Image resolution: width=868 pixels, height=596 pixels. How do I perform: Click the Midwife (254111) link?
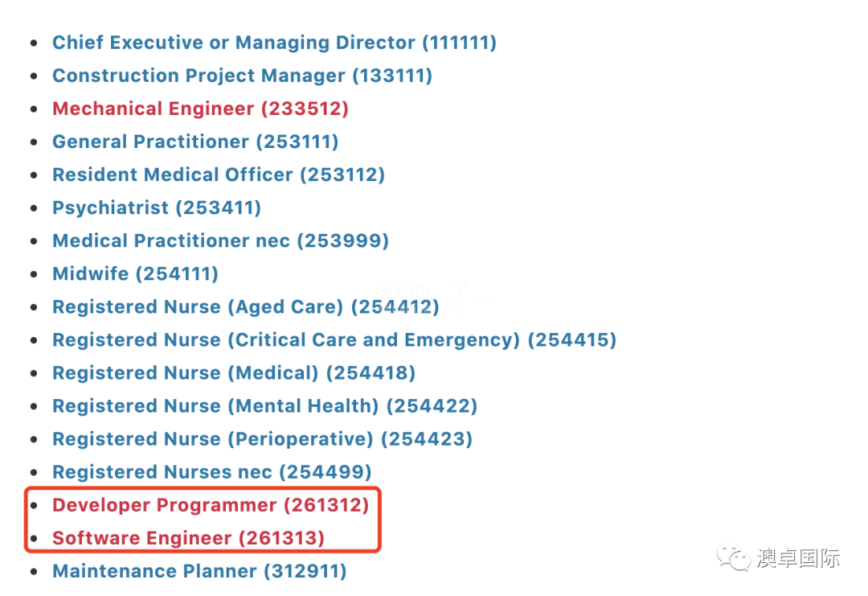tap(135, 273)
